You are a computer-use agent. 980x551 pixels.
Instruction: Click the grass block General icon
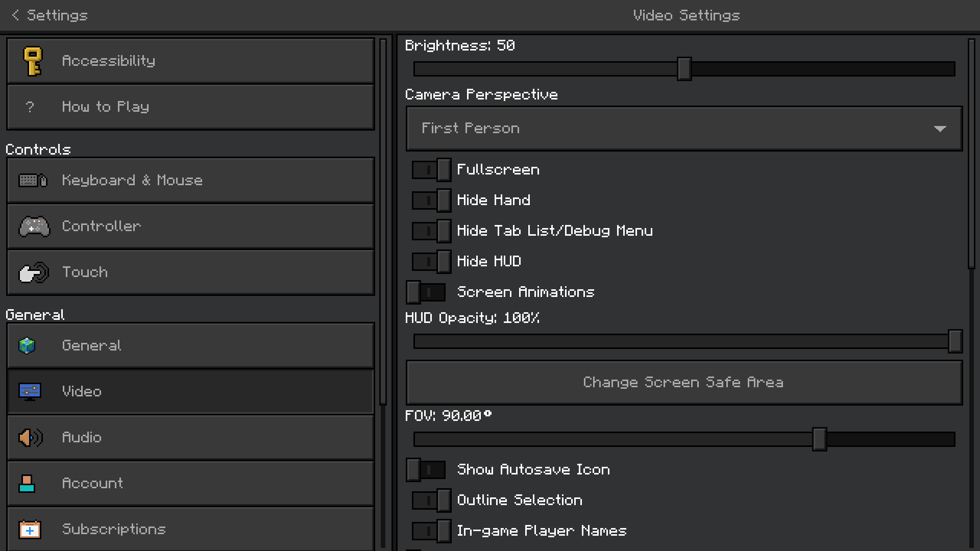coord(27,346)
